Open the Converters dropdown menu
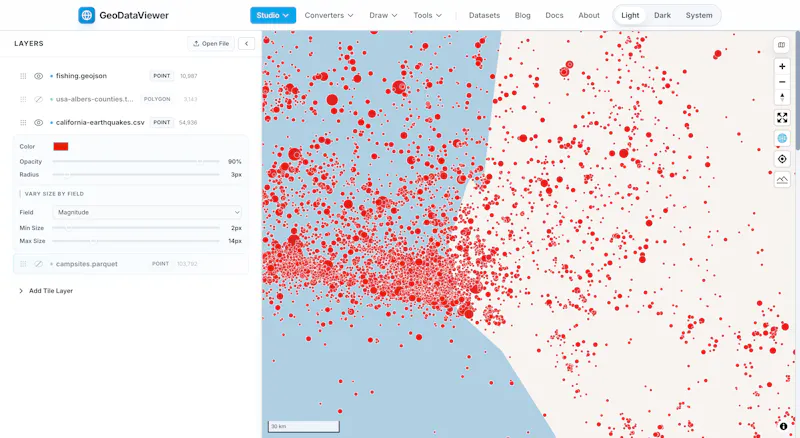Screen dimensions: 800x438 click(329, 15)
